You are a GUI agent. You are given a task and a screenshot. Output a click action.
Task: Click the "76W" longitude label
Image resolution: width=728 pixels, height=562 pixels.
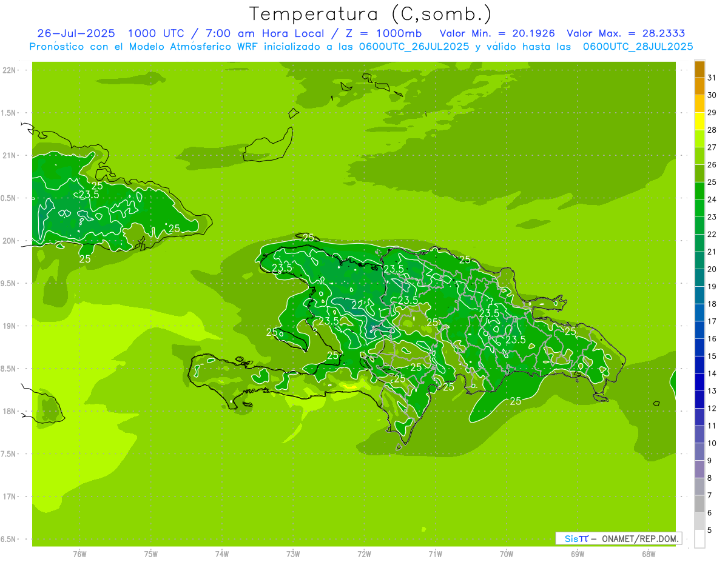(79, 554)
